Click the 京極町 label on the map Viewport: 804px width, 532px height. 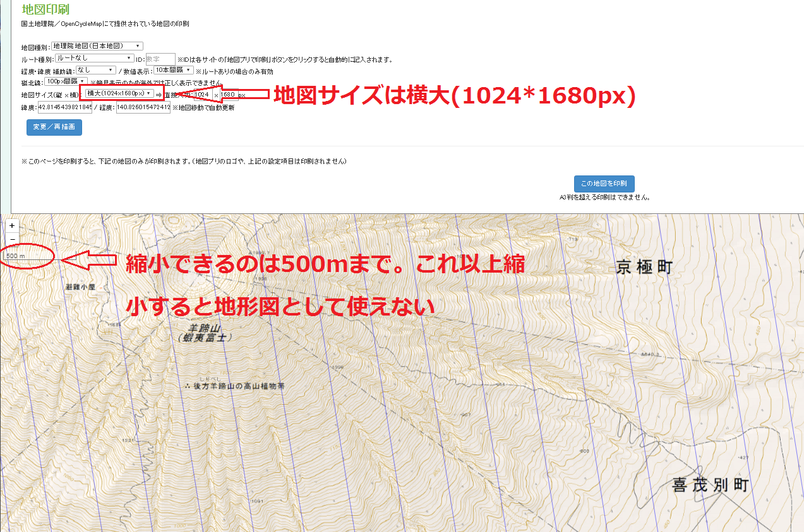point(644,268)
